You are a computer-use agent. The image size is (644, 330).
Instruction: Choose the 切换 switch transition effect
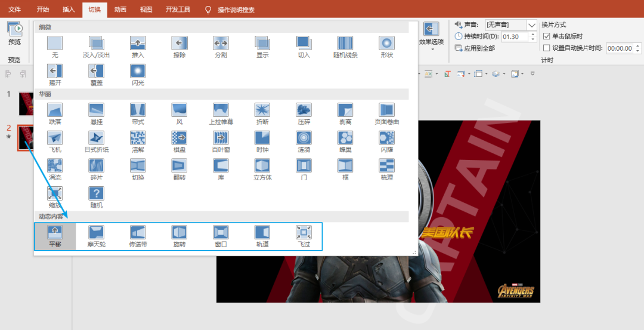pos(138,169)
